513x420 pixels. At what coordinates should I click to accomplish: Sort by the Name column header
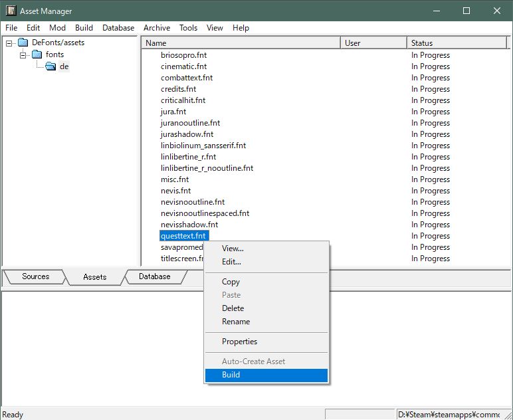241,43
